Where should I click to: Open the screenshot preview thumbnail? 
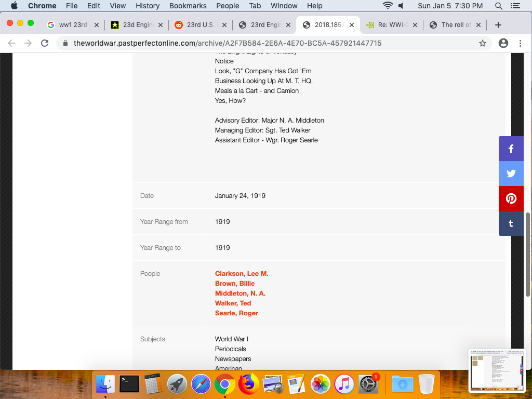tap(497, 370)
